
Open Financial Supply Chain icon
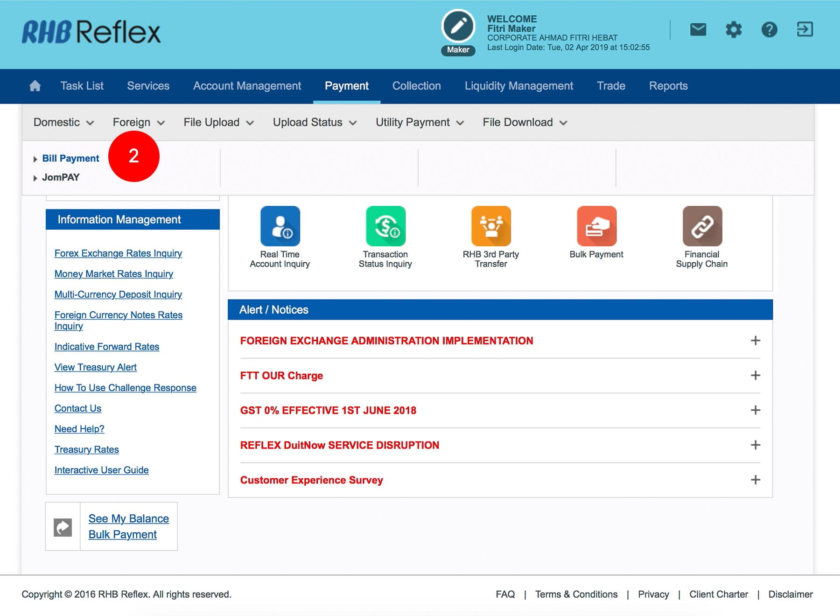[x=702, y=226]
